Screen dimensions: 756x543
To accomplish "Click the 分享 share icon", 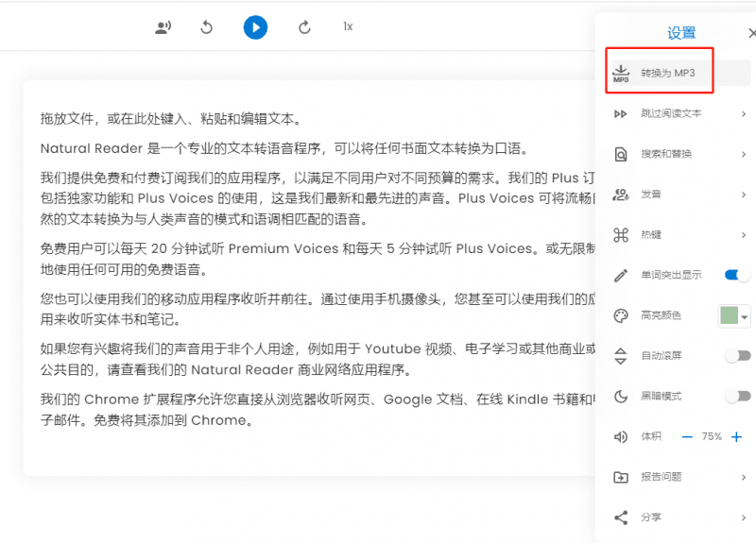I will click(x=621, y=518).
